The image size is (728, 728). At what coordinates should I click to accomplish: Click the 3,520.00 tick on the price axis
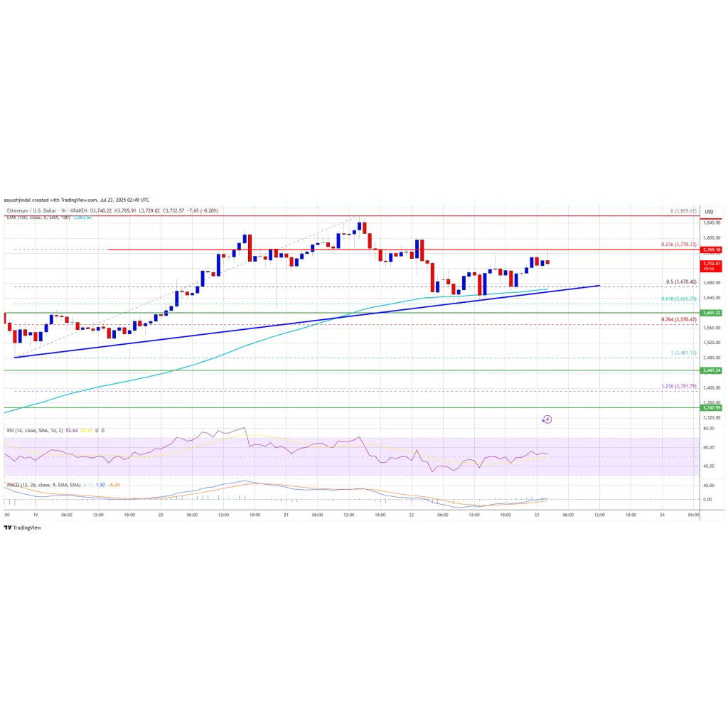[711, 343]
